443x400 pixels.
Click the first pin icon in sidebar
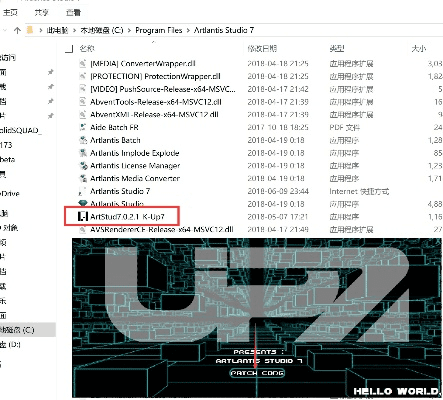pos(51,72)
